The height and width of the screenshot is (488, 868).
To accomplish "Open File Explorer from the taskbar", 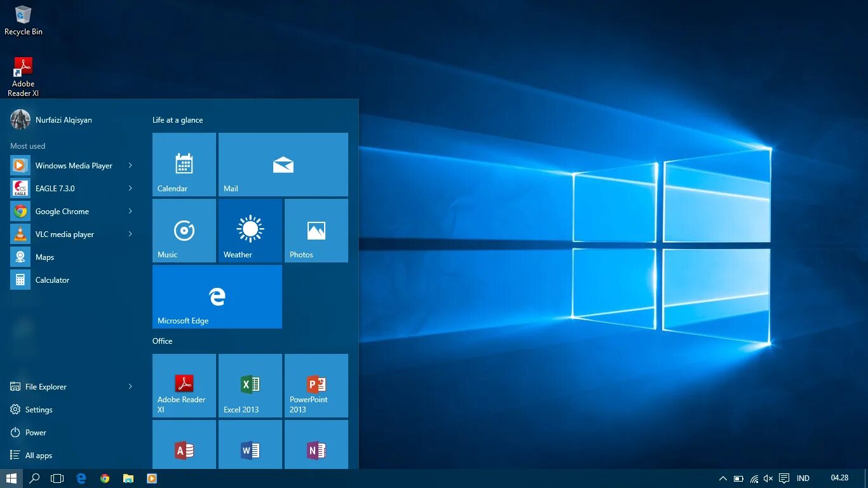I will pyautogui.click(x=128, y=478).
